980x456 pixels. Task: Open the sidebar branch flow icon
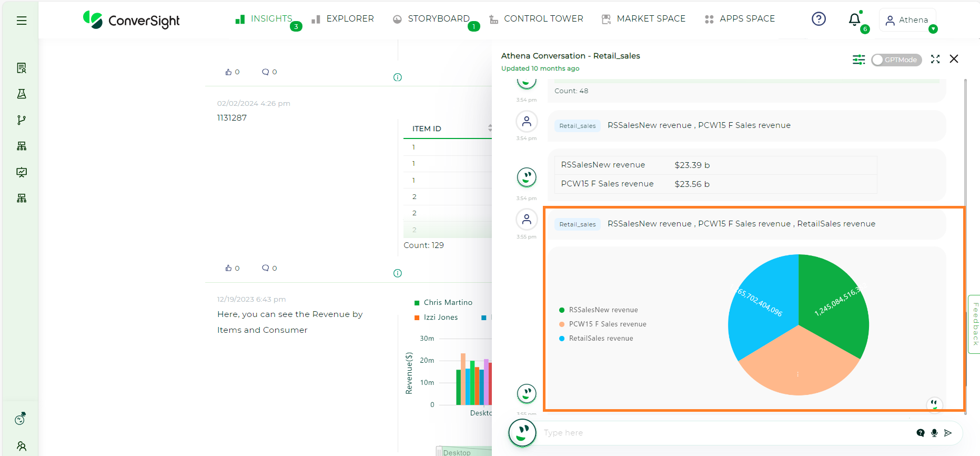click(22, 120)
